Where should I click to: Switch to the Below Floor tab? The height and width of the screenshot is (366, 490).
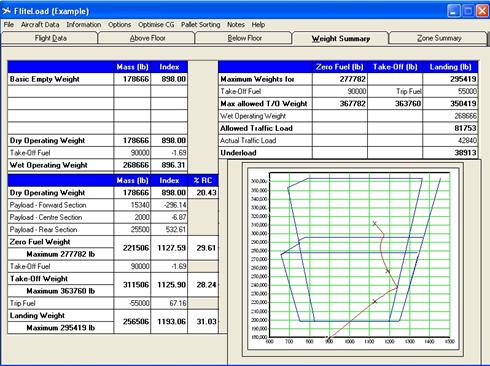(244, 38)
